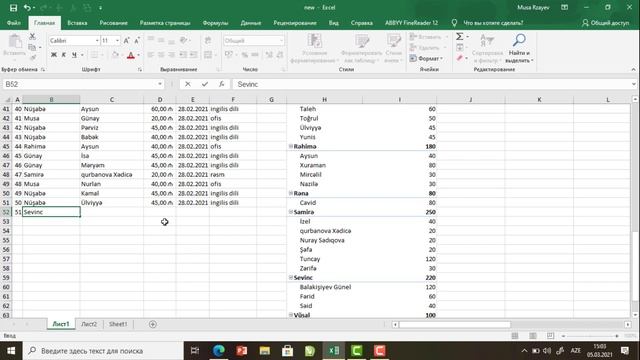This screenshot has height=360, width=640.
Task: Undo the last action
Action: pos(27,8)
